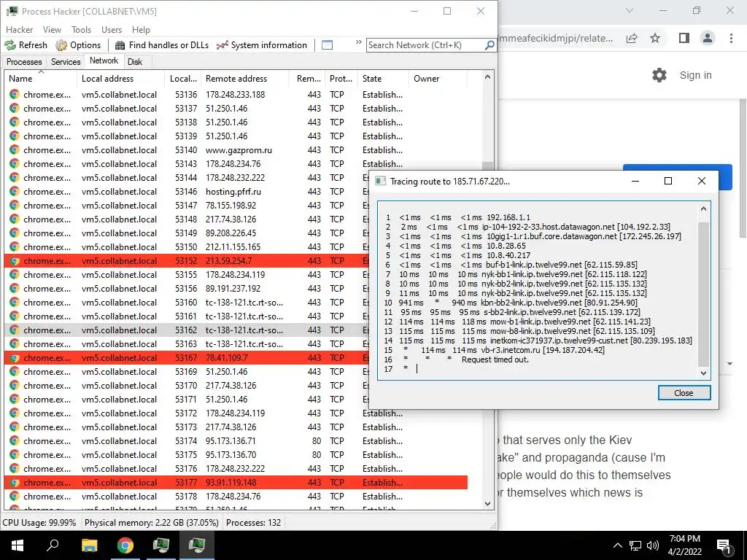The image size is (747, 560).
Task: Click the Chrome share page icon
Action: point(632,38)
